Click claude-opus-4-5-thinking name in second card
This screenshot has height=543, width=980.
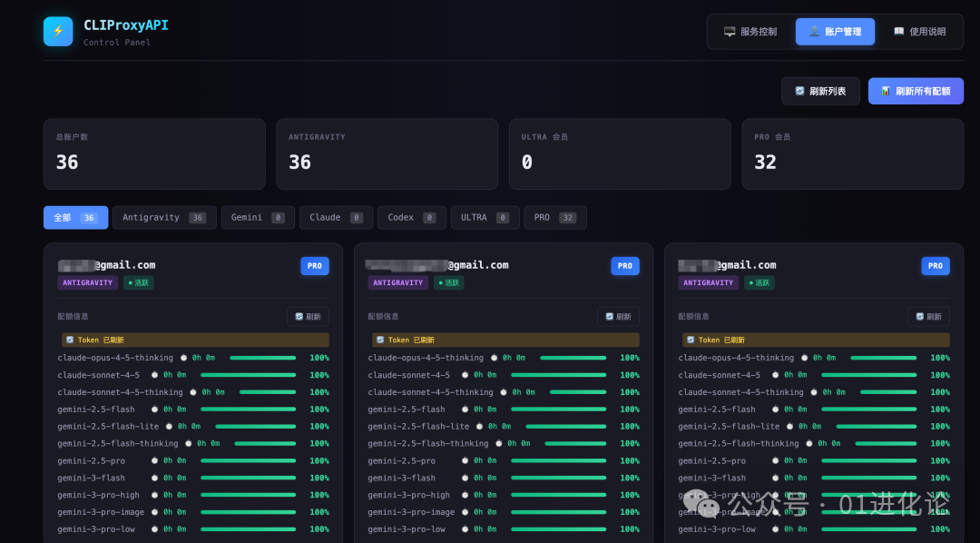[x=426, y=358]
